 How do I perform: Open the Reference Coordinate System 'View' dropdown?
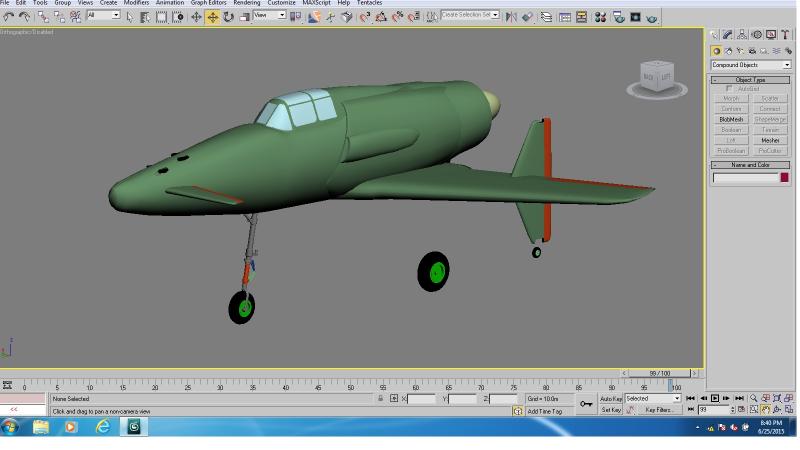pos(269,15)
